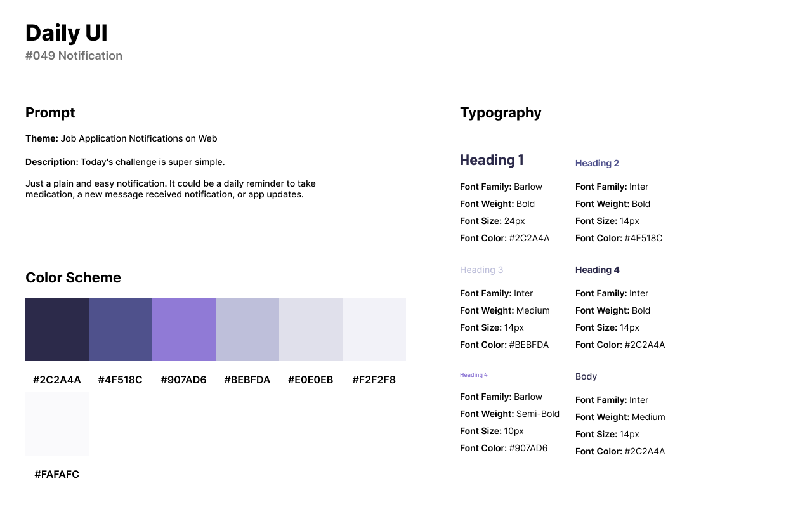Click the large "Heading 1" sample text
The height and width of the screenshot is (528, 812).
click(492, 160)
